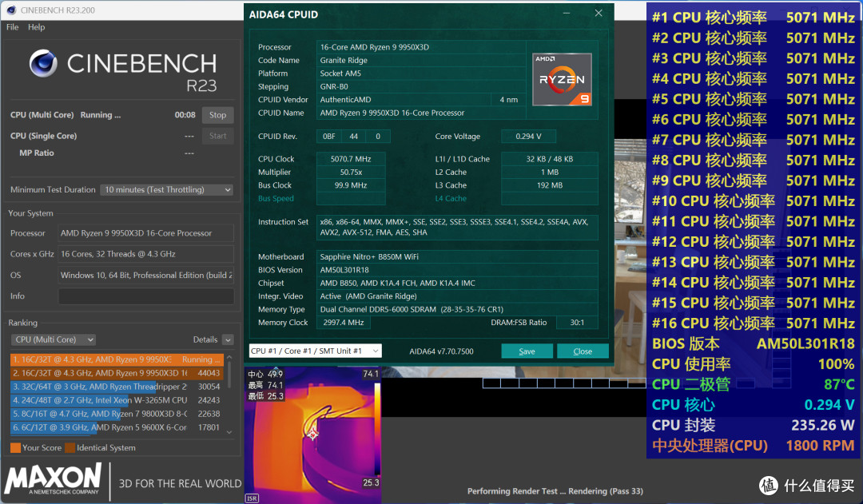Click the Instruction Set text box
863x504 pixels.
coord(457,228)
